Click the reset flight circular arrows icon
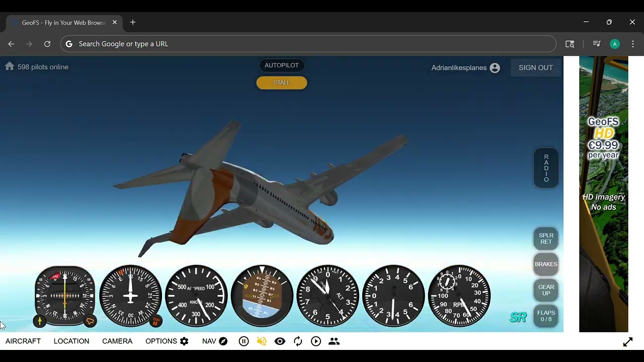Screen dimensions: 644x362 298,341
